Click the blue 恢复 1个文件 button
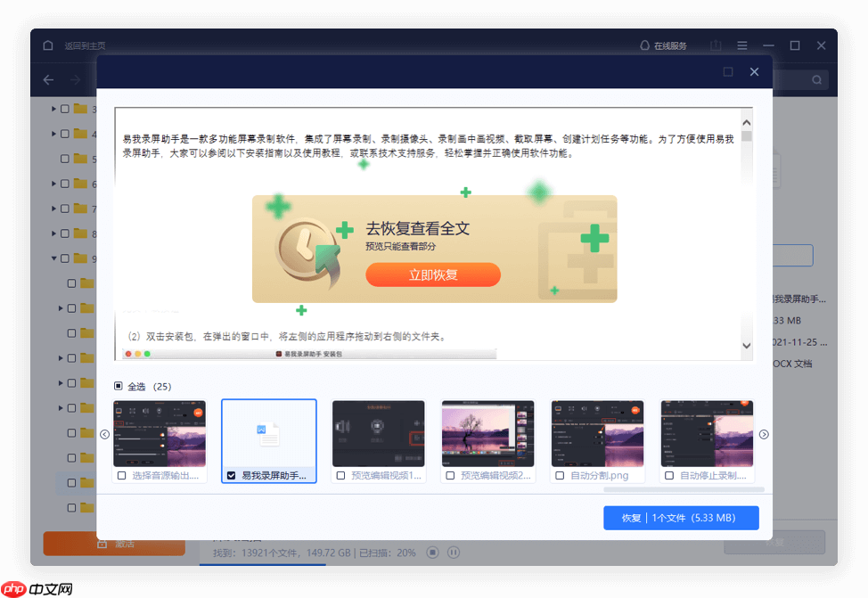Screen dimensions: 868x598 click(681, 518)
